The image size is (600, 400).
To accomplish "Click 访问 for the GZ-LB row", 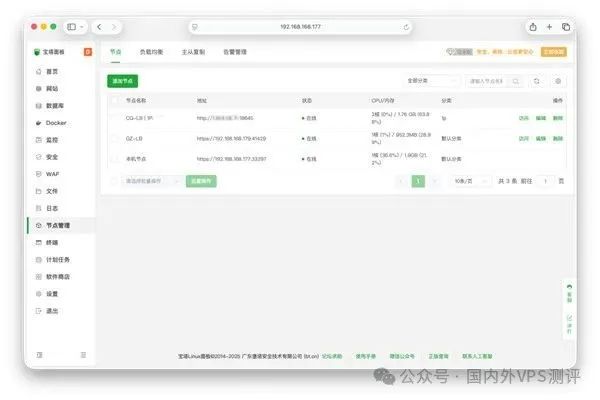I will [x=523, y=138].
